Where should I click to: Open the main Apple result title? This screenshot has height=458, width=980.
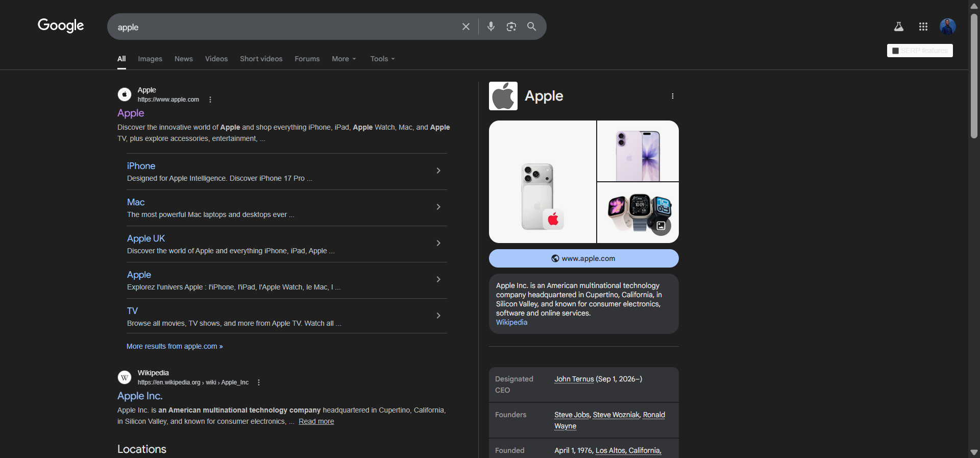click(131, 113)
